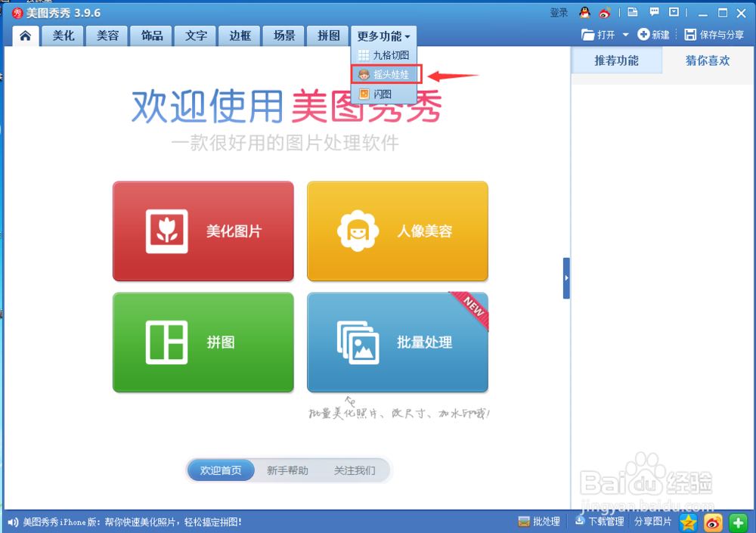Screen dimensions: 756x533
Task: Switch to 猜你喜欢 panel tab
Action: pos(708,60)
